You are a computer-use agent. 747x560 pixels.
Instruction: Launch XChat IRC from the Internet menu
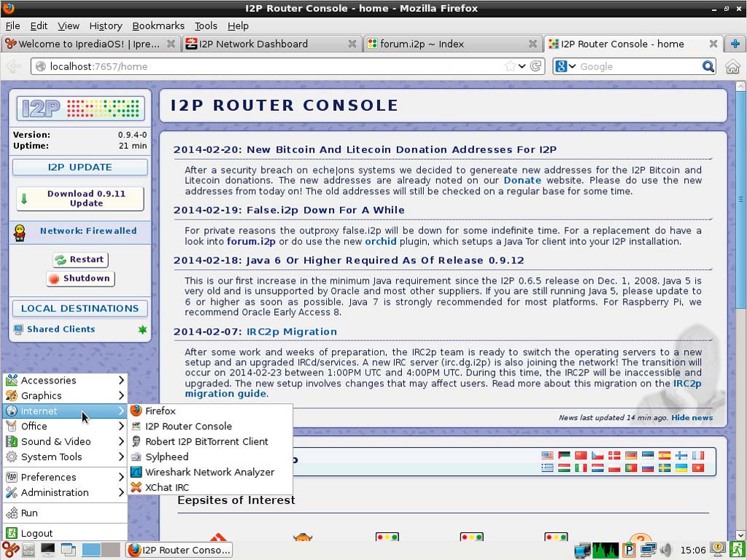tap(210, 487)
